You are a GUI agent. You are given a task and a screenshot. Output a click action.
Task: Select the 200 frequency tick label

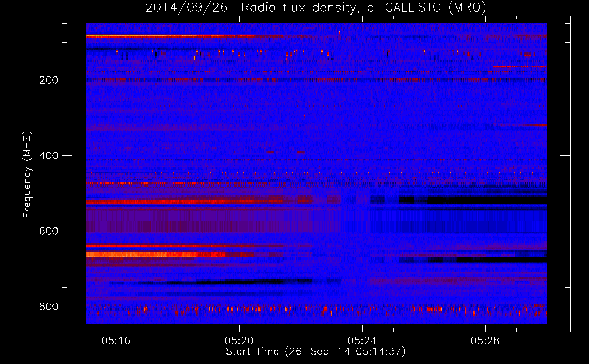coord(49,80)
